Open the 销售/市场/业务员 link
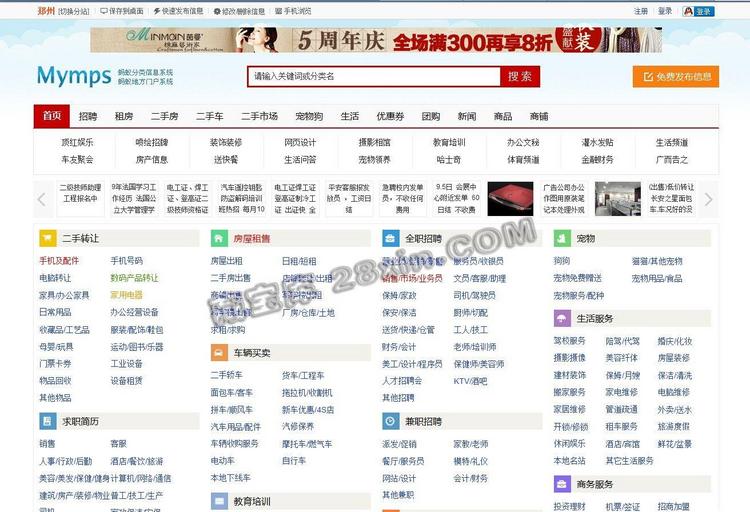Screen dimensions: 750x512 point(412,278)
